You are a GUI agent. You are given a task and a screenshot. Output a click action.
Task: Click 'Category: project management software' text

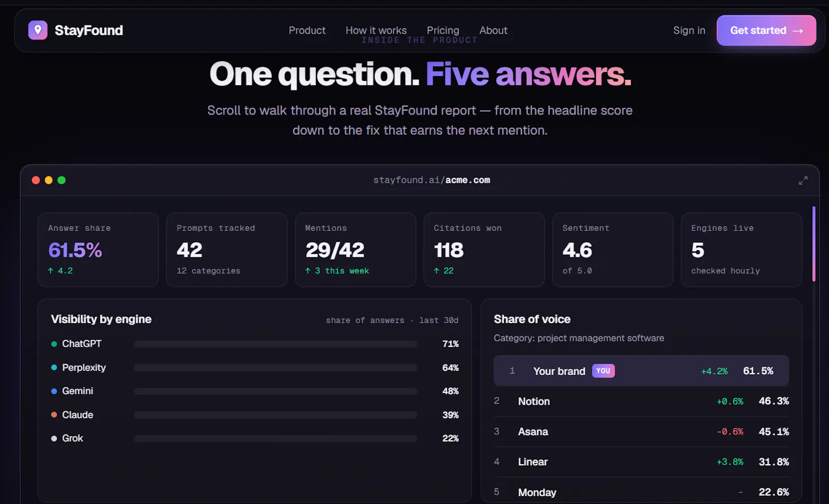[579, 338]
